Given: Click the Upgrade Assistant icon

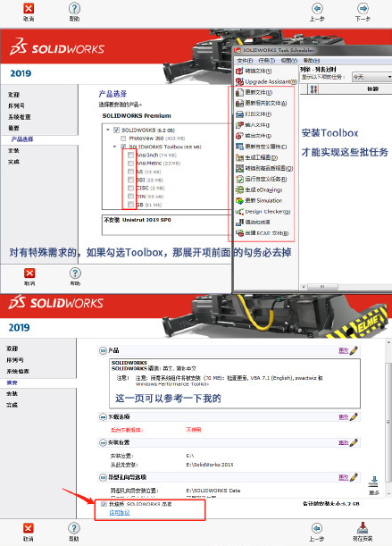Looking at the screenshot, I should click(239, 81).
